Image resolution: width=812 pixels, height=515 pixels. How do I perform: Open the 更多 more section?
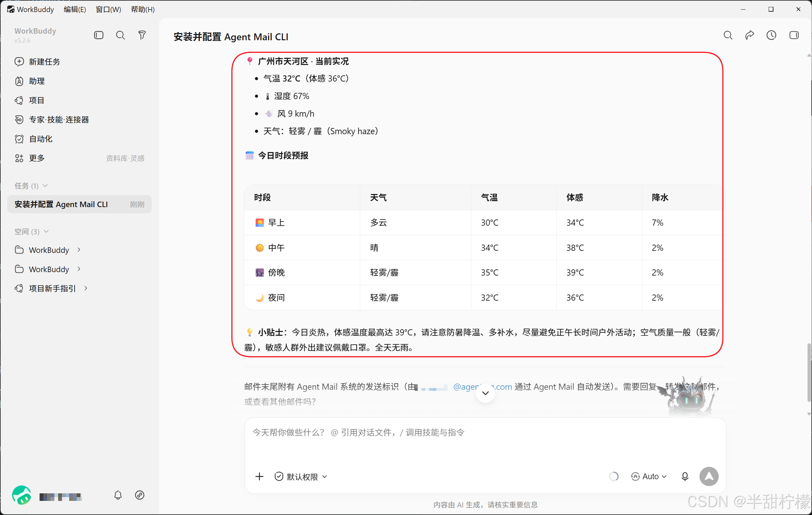30,158
